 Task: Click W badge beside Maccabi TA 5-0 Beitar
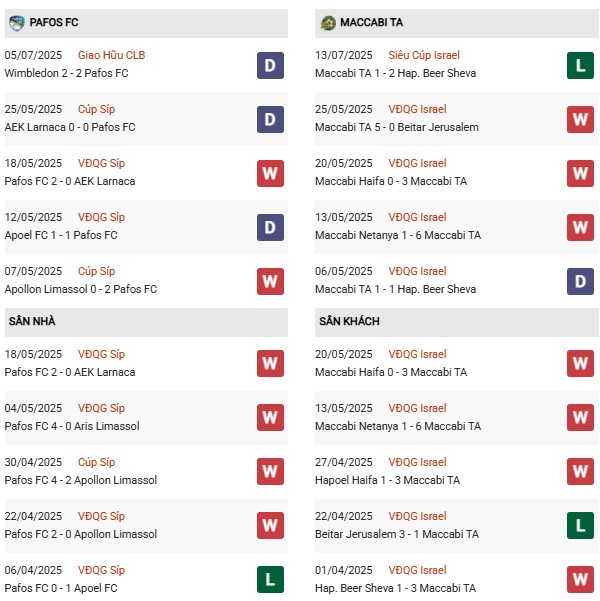[x=580, y=119]
